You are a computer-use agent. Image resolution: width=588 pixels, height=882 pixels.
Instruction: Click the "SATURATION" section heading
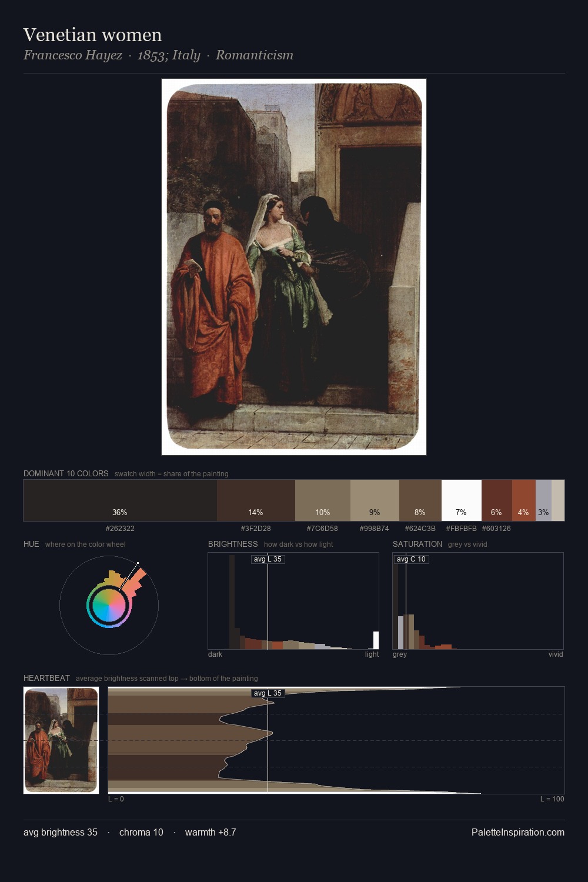click(x=417, y=544)
